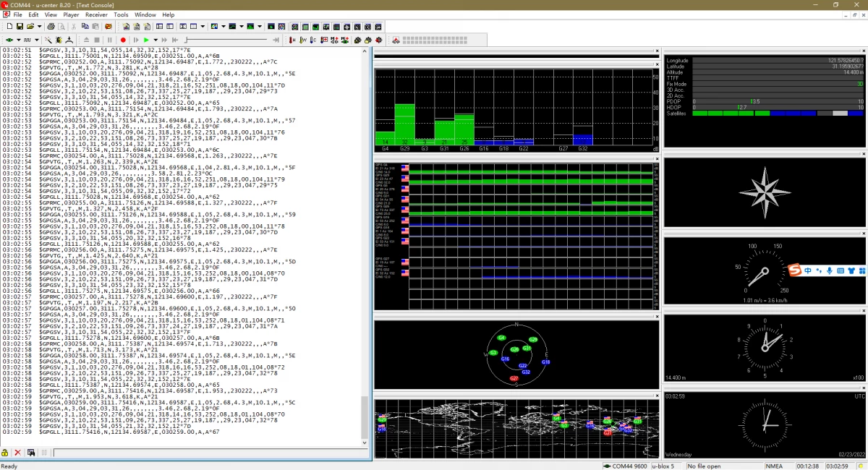Screen dimensions: 868x470
Task: Expand the Open file dropdown arrow
Action: click(39, 27)
